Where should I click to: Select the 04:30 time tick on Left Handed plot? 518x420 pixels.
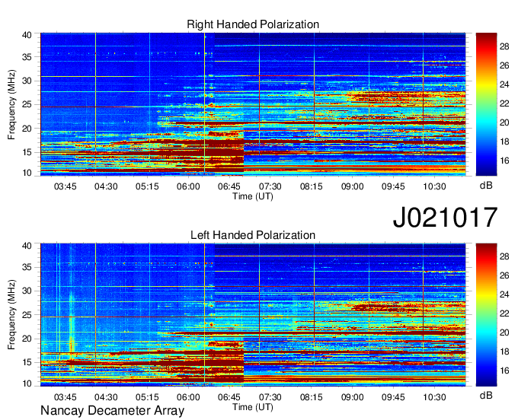pyautogui.click(x=106, y=397)
